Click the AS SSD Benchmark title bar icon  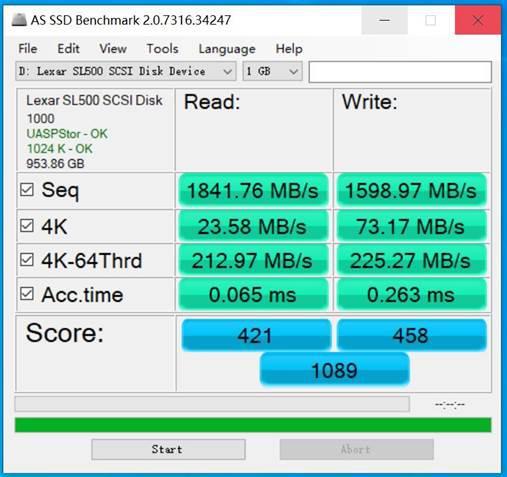19,20
